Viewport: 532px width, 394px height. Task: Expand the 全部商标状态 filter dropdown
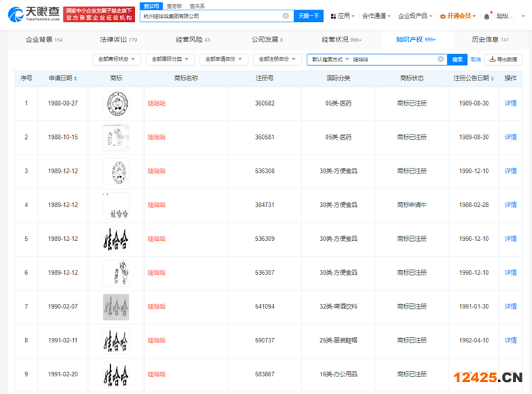[117, 59]
